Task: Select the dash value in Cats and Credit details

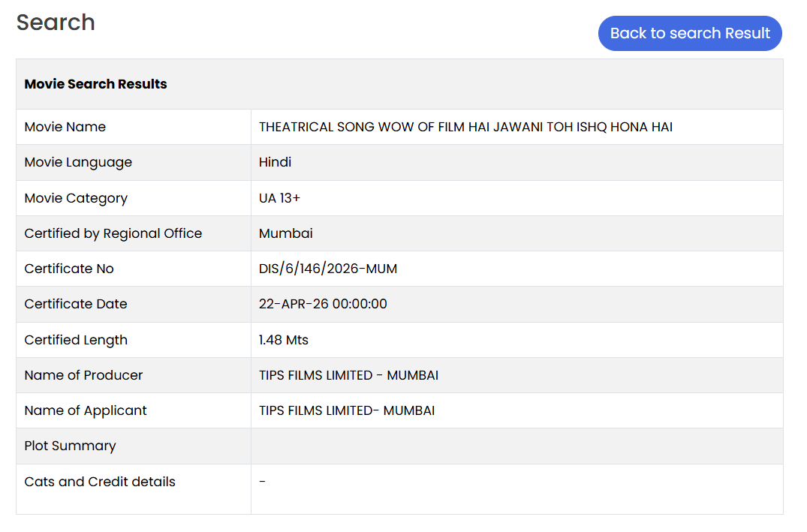Action: coord(263,482)
